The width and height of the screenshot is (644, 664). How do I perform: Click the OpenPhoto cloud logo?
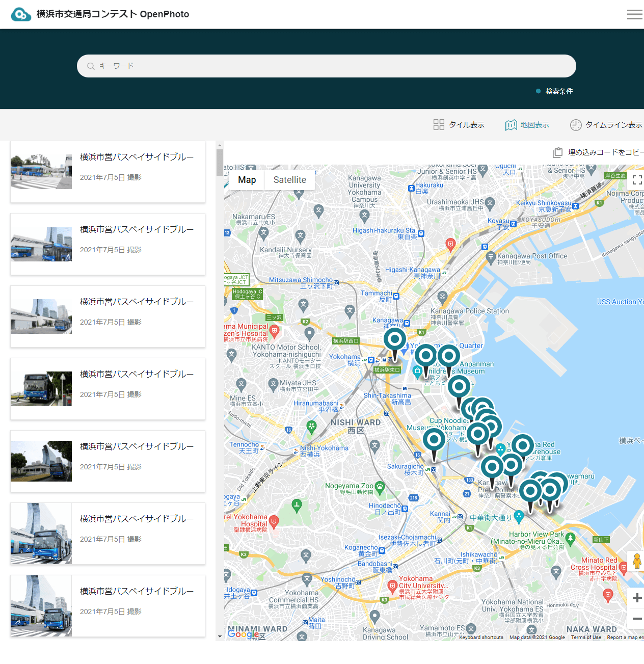(20, 14)
